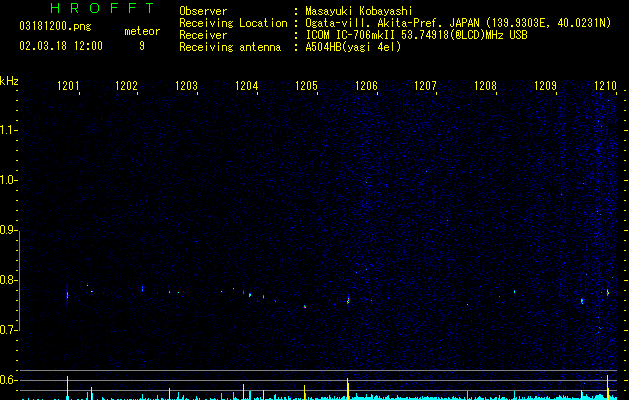Image resolution: width=629 pixels, height=400 pixels.
Task: Click the 1.1 kHz frequency label
Action: [8, 130]
